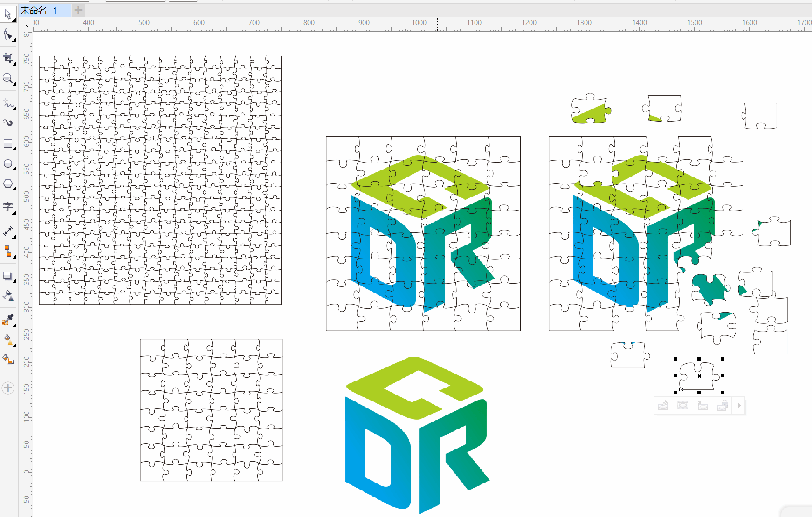The height and width of the screenshot is (517, 812).
Task: Click the right-middle selection handle of selected piece
Action: click(723, 375)
